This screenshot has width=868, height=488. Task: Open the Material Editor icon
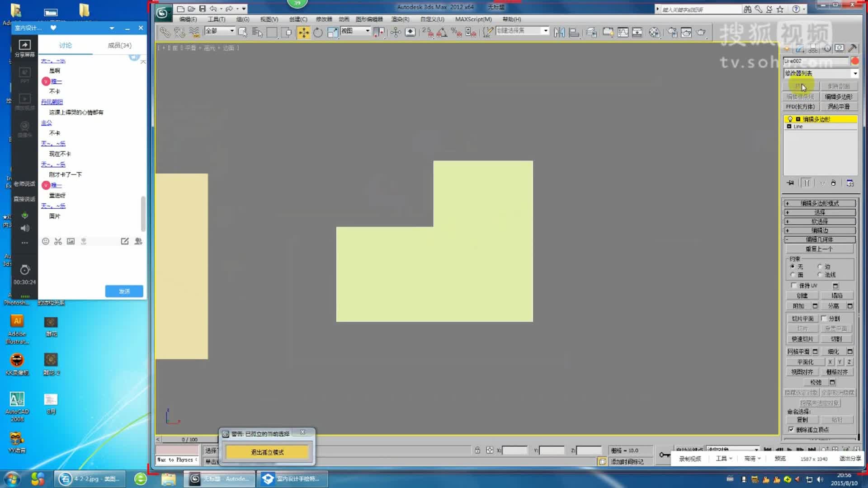654,32
